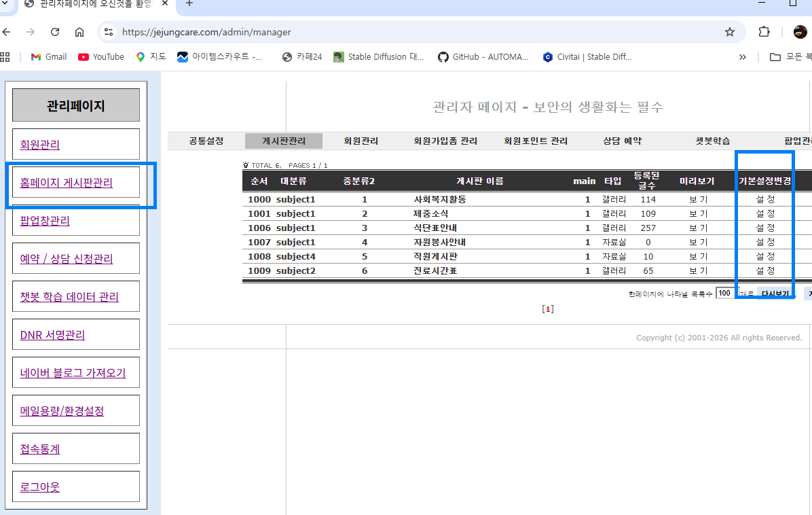Select the 진료시간표 board name cell
The height and width of the screenshot is (515, 812).
(435, 270)
